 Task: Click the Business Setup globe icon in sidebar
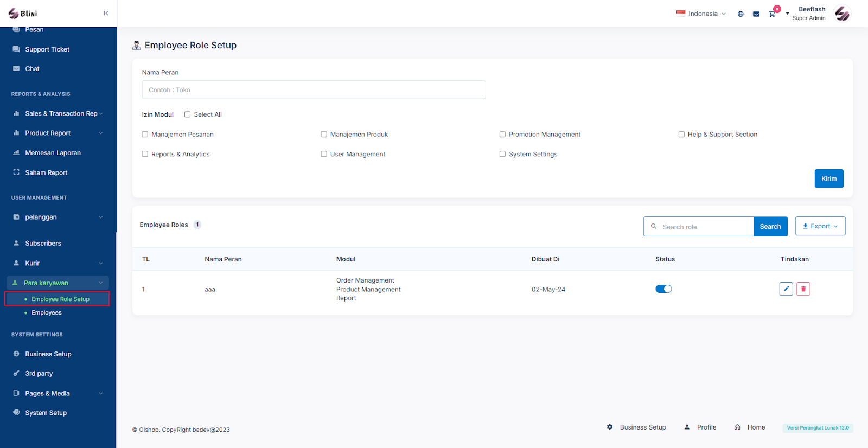(16, 354)
